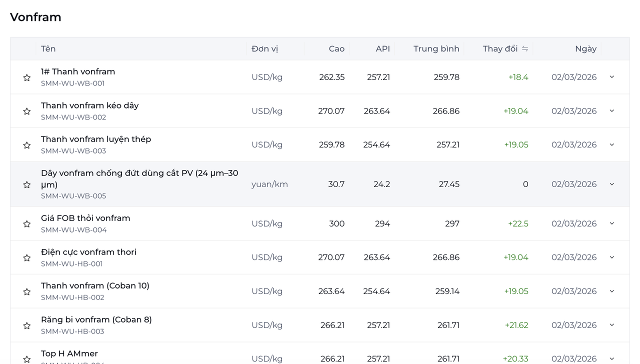This screenshot has width=640, height=364.
Task: Favorite Răng bi vonfram (Coban 8) row
Action: 27,325
